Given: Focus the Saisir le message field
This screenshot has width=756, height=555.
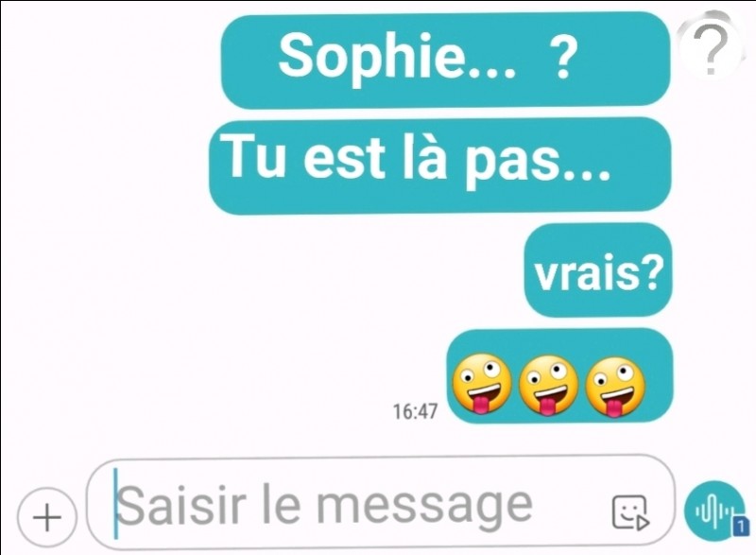Looking at the screenshot, I should coord(380,503).
